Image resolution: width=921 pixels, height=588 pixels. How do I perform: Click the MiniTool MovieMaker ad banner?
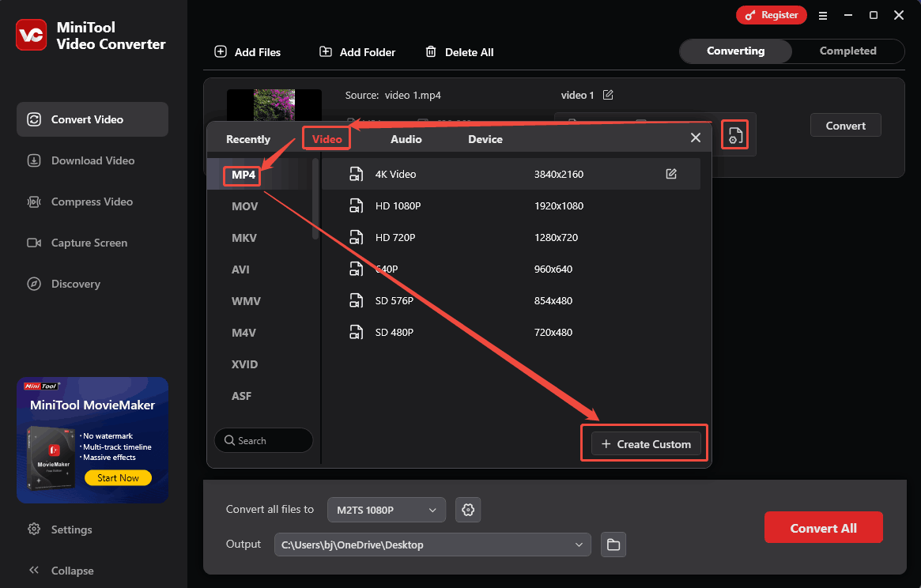pos(92,440)
